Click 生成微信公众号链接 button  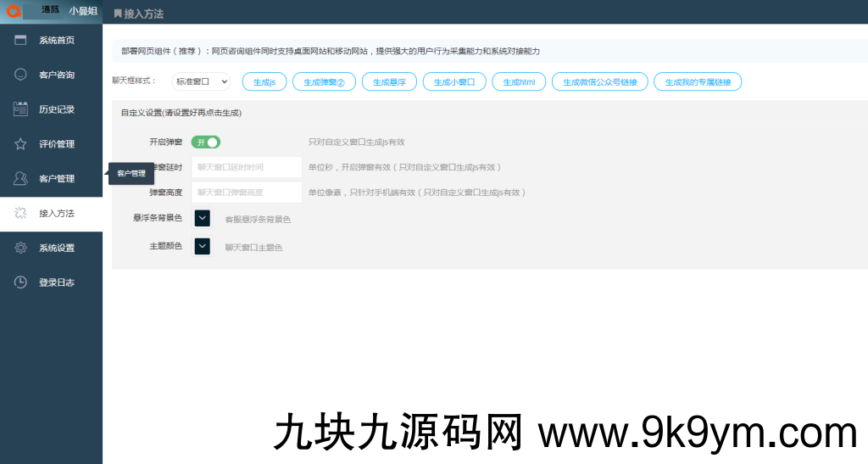coord(600,82)
